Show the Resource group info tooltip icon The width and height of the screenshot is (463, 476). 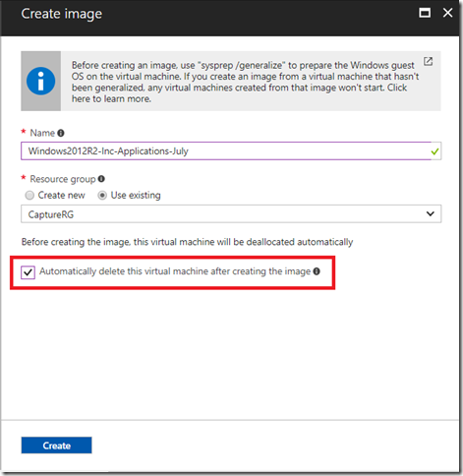(101, 179)
